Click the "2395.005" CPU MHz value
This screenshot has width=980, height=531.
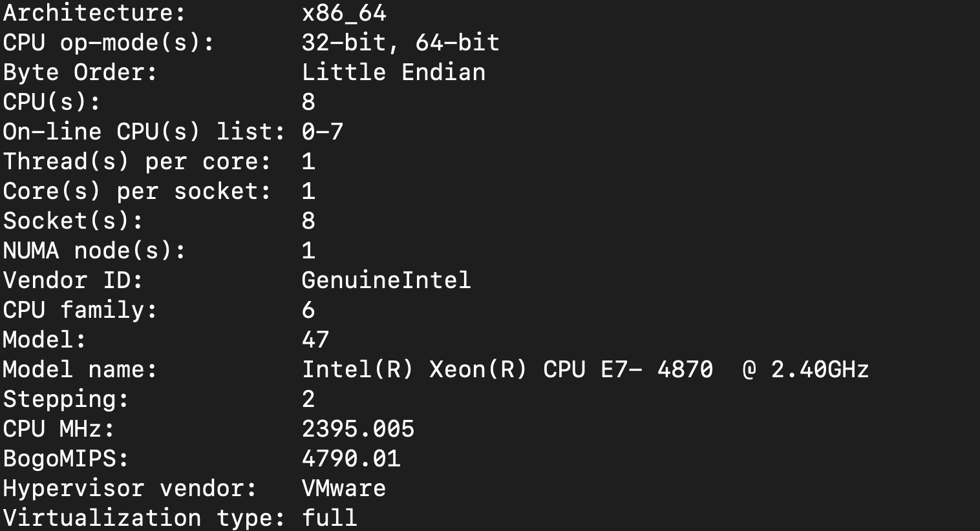point(357,429)
